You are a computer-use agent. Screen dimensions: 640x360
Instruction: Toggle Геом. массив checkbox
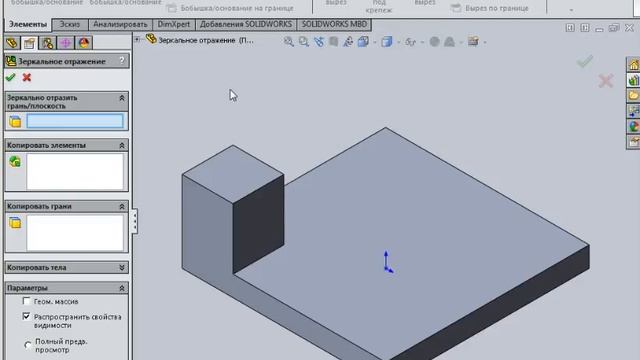[27, 301]
